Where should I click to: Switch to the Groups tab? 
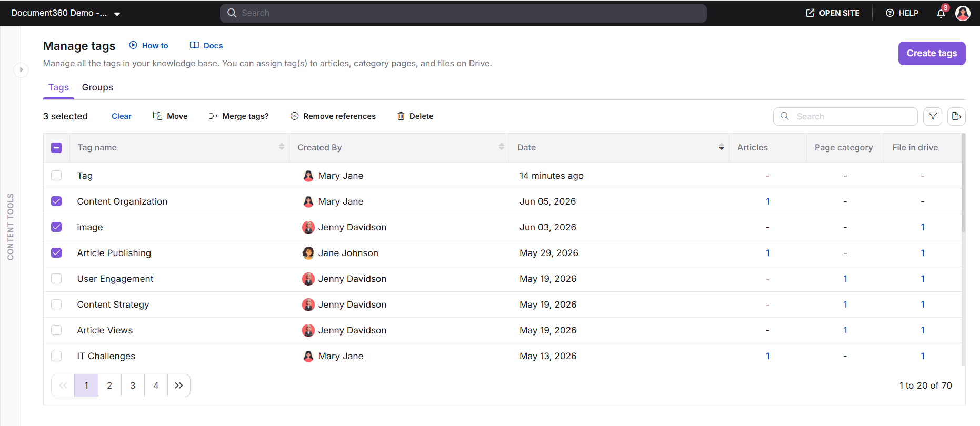(x=97, y=87)
